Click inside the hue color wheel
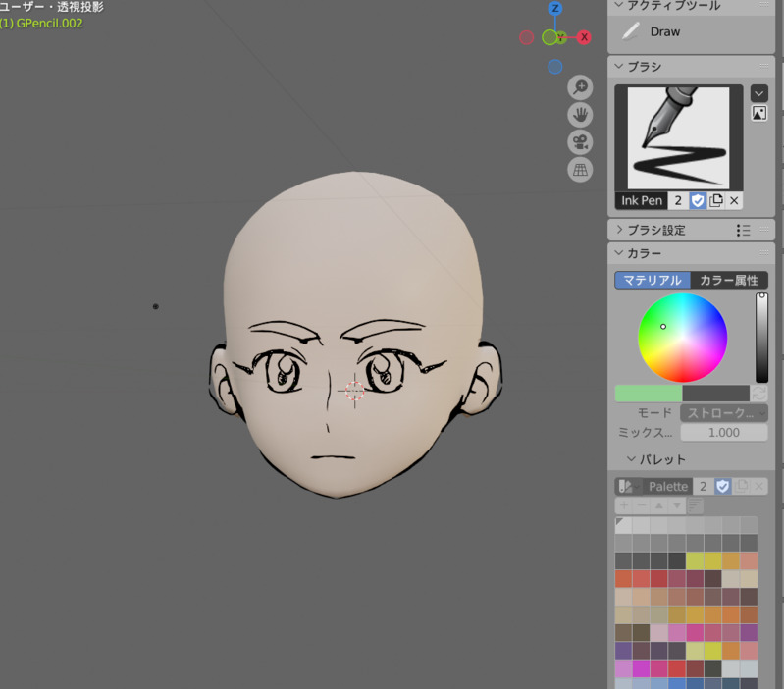This screenshot has width=784, height=689. click(x=683, y=338)
